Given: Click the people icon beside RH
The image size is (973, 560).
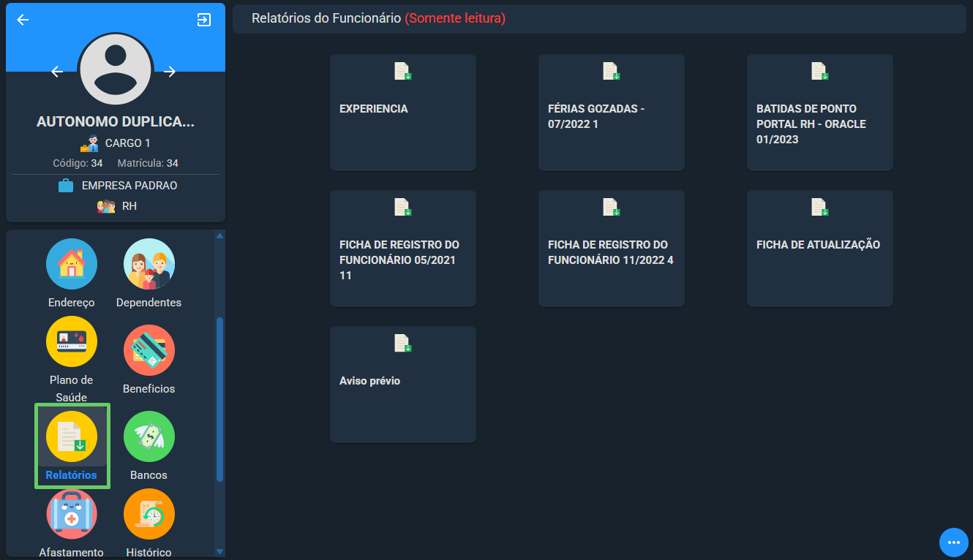Looking at the screenshot, I should (x=106, y=206).
